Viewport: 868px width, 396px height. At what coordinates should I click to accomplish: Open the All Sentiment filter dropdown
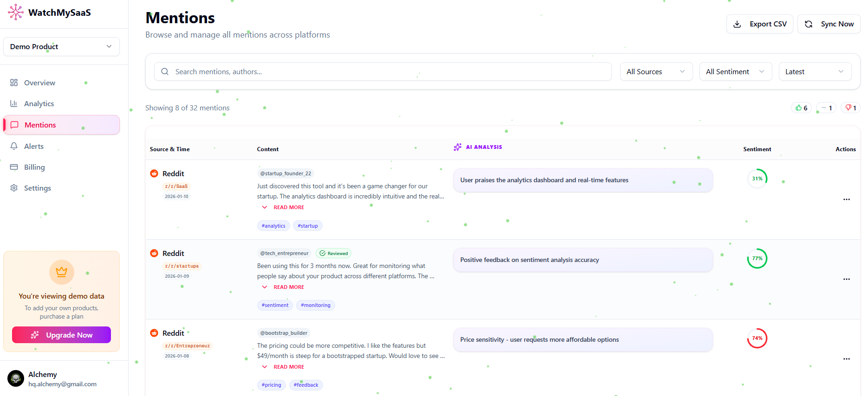point(736,71)
